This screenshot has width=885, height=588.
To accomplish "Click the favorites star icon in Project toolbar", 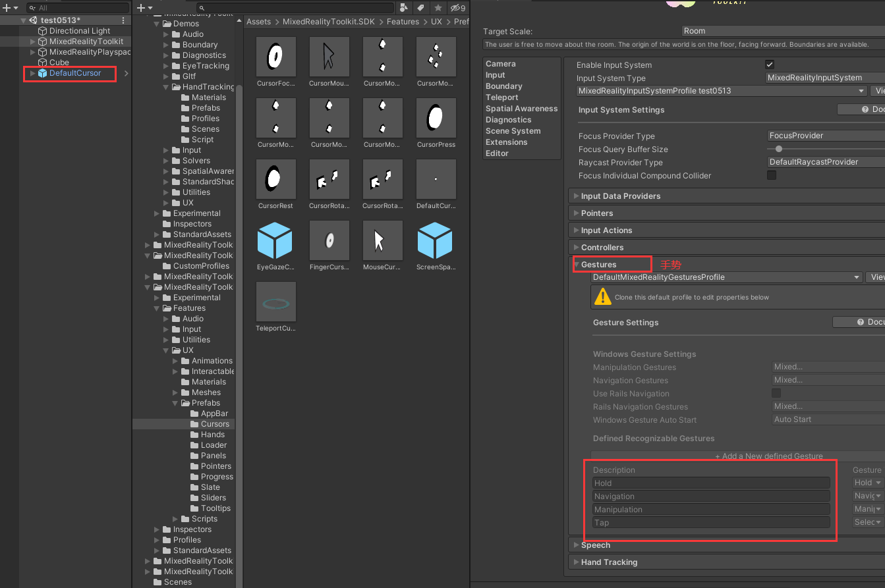I will click(437, 7).
